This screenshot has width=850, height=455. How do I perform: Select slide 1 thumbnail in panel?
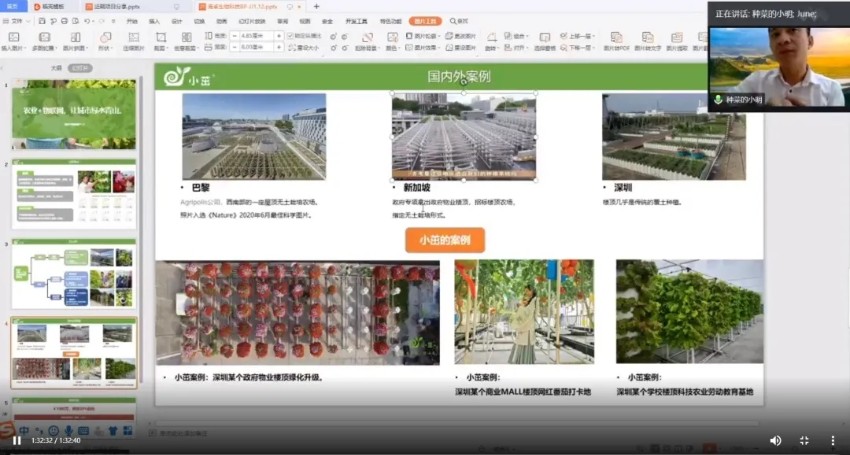pos(74,114)
